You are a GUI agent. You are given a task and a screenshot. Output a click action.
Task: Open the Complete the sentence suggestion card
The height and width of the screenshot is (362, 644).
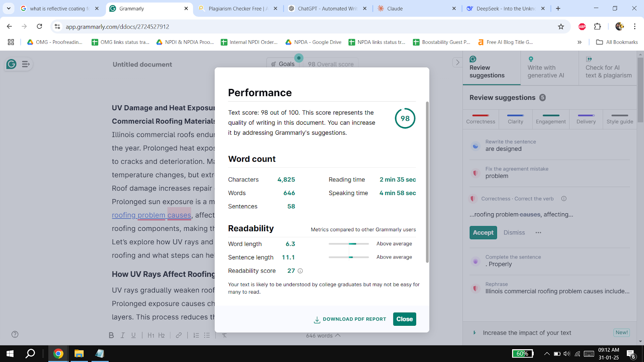pos(550,261)
